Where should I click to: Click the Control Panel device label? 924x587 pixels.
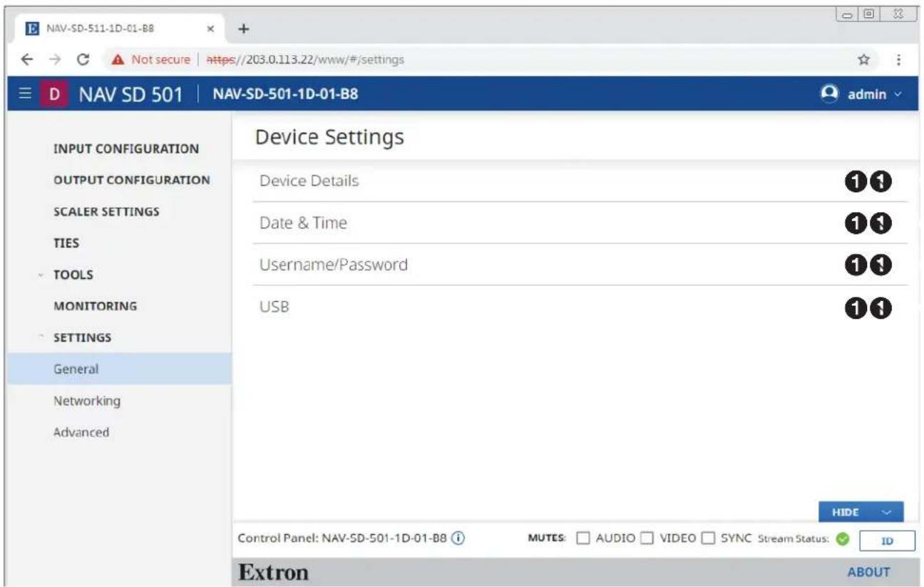[x=344, y=538]
